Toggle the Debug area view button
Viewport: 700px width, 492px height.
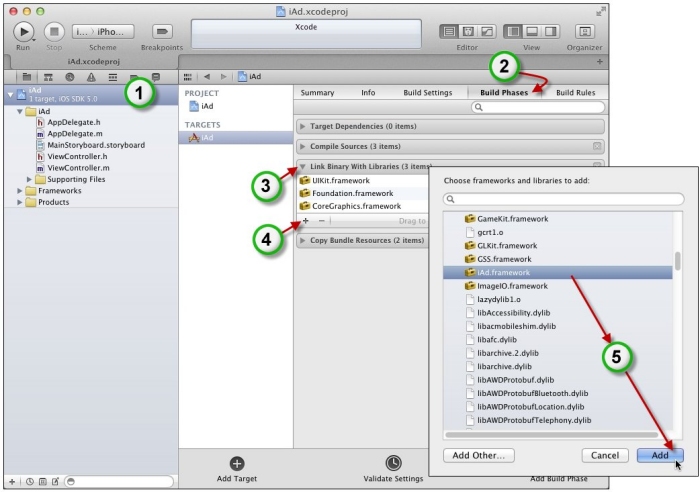click(x=532, y=32)
